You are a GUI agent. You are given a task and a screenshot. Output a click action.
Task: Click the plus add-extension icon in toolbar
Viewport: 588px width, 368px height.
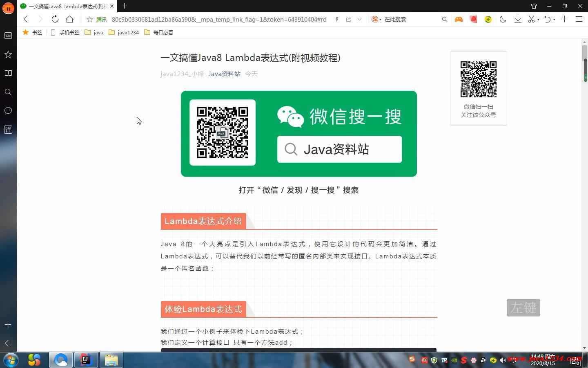tap(564, 19)
